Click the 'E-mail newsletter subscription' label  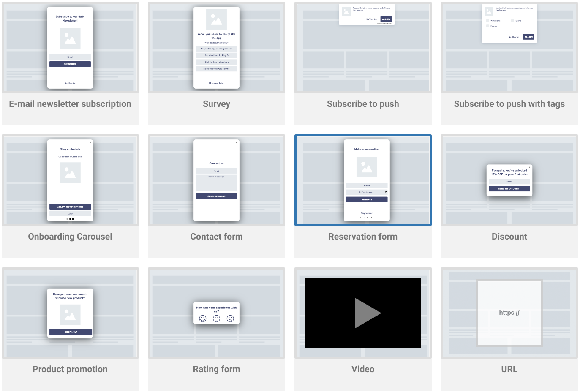[x=70, y=104]
